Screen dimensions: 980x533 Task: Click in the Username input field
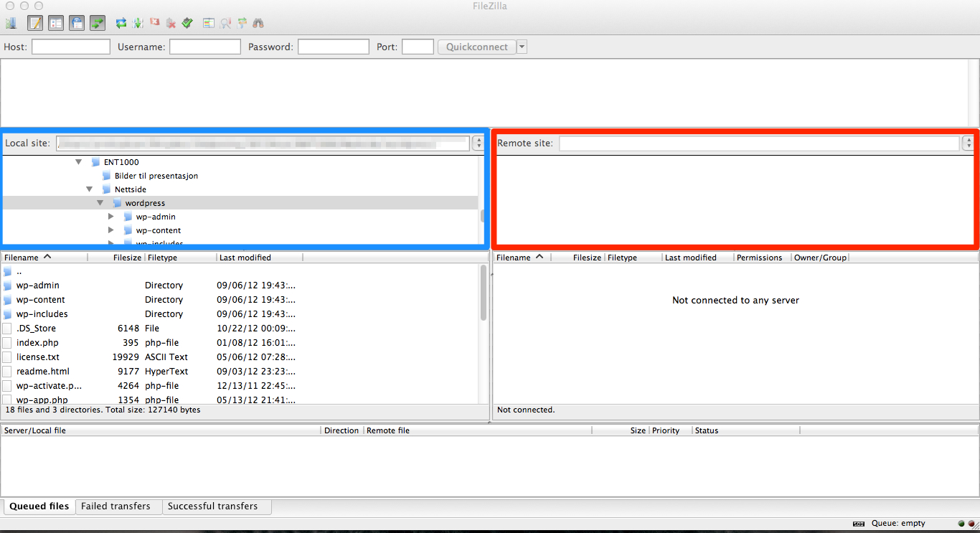(205, 47)
